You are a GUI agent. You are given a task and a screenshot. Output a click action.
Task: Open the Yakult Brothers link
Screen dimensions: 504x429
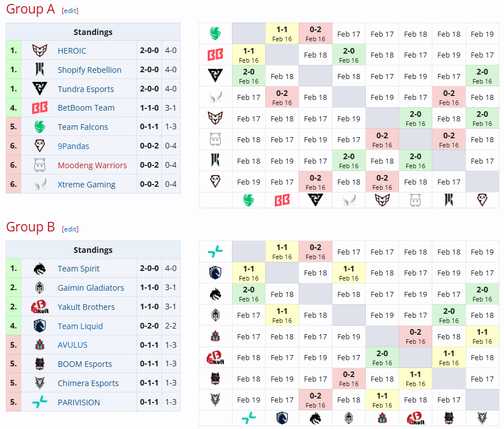tap(86, 307)
